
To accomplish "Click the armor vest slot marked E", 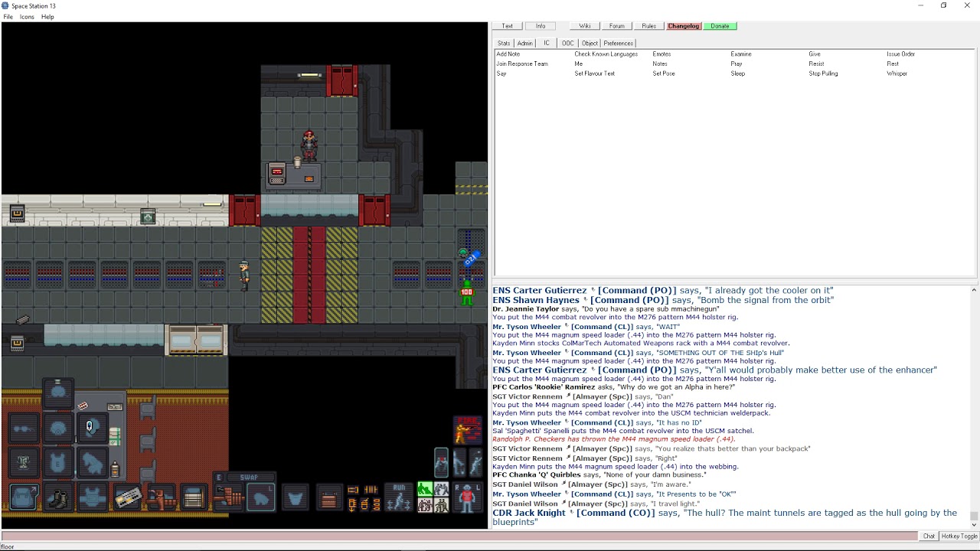I will (57, 462).
